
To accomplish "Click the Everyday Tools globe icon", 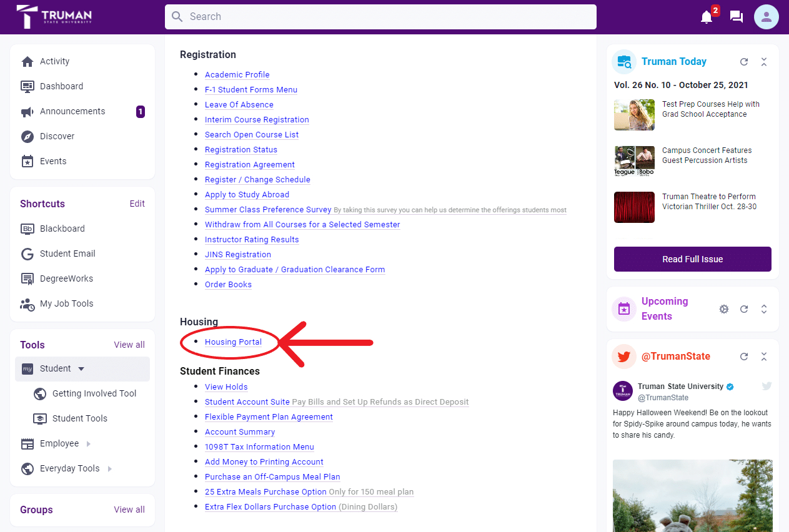I will pyautogui.click(x=27, y=468).
